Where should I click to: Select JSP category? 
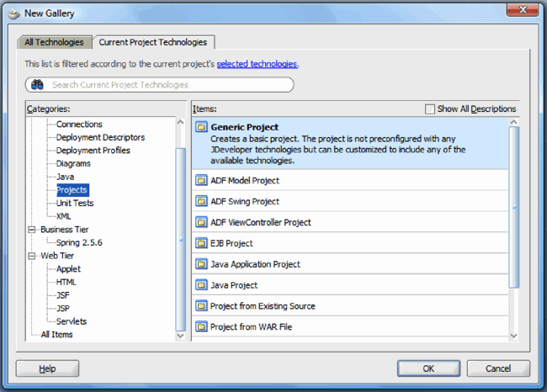(x=63, y=308)
